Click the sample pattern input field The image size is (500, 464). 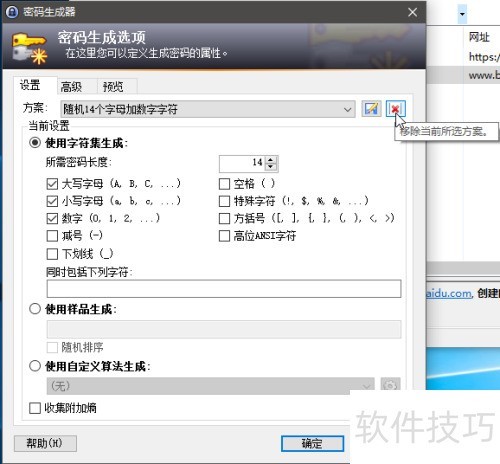(224, 329)
